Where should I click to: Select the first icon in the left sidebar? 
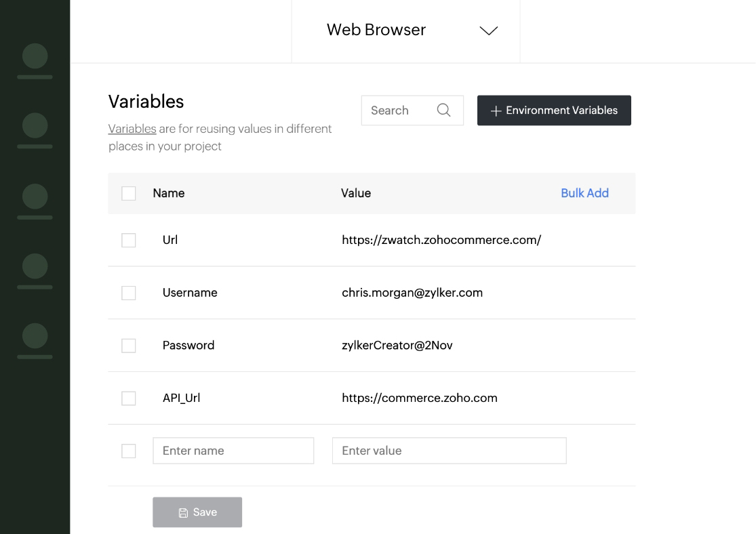coord(35,57)
